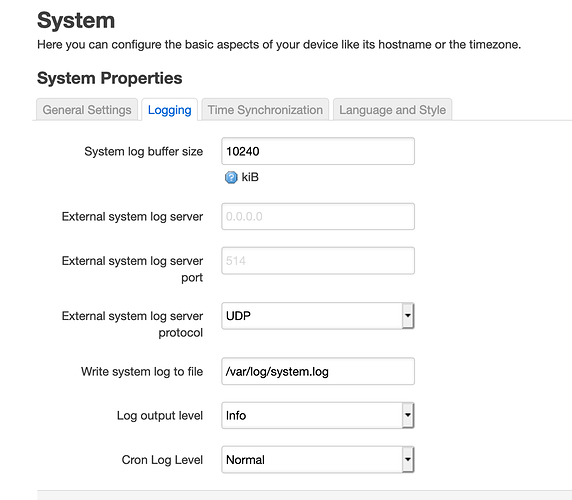Focus the System log buffer size field
Screen dimensions: 572x500
coord(318,151)
